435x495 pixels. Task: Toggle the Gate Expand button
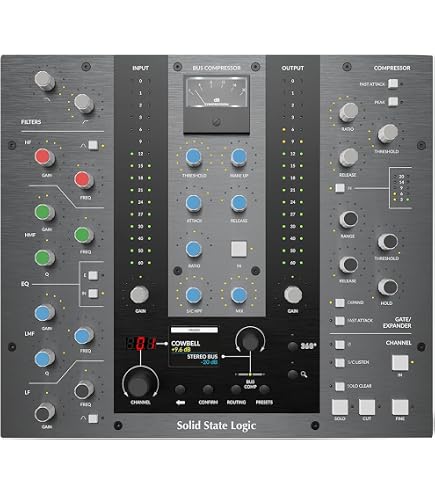(340, 303)
